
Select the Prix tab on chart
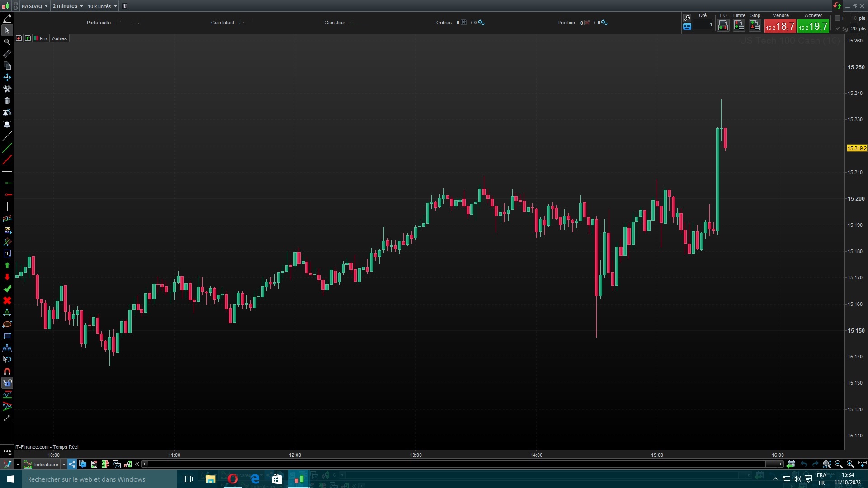[43, 38]
